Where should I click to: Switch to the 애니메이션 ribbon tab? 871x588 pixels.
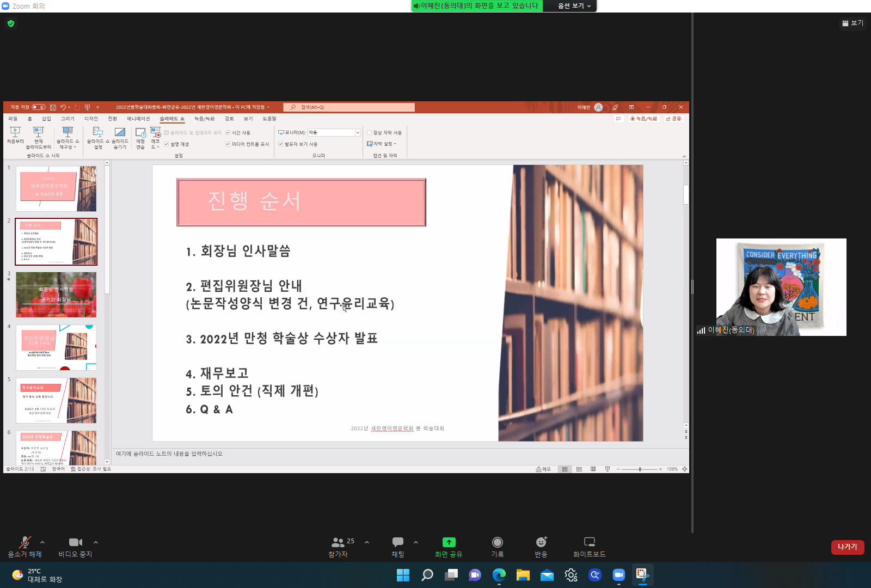pyautogui.click(x=138, y=119)
